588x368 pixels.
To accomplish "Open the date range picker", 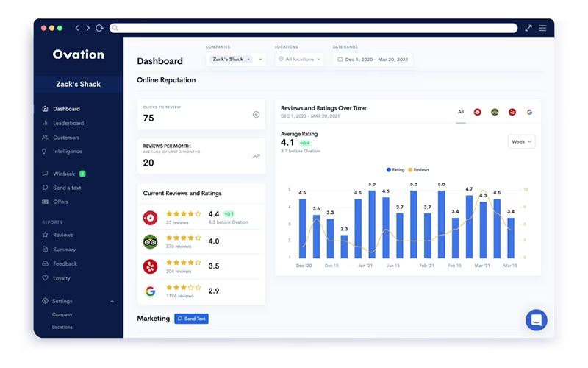I will pyautogui.click(x=373, y=60).
